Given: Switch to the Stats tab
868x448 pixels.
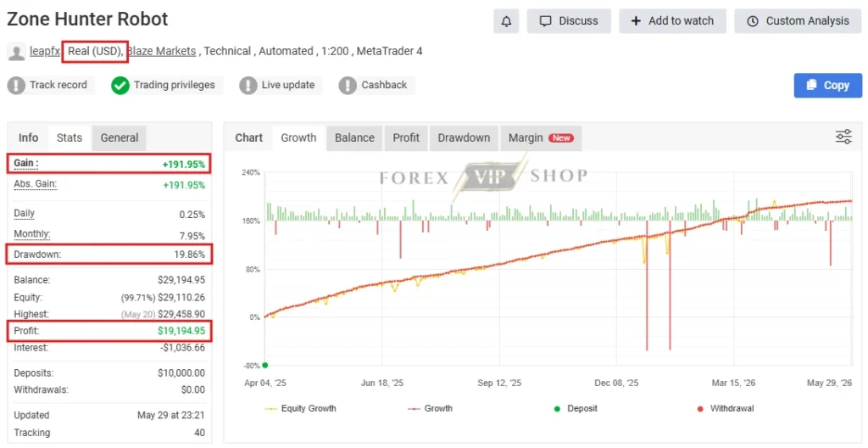Looking at the screenshot, I should (x=70, y=137).
